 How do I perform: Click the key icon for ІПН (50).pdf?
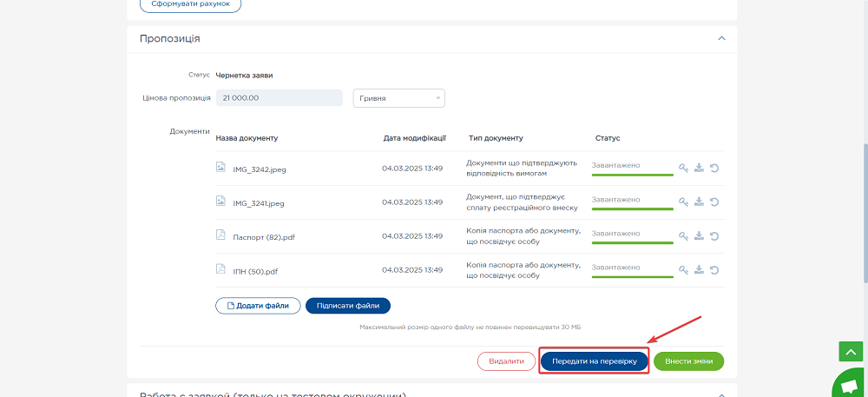[683, 270]
